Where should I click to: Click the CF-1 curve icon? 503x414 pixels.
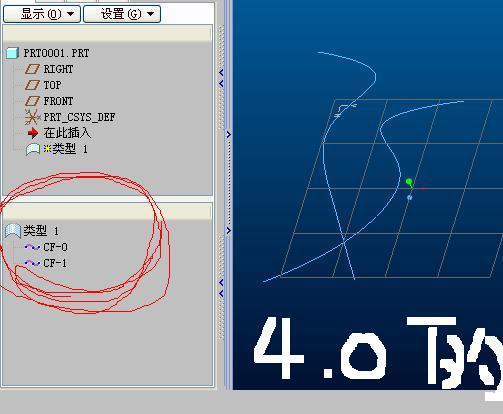coord(32,263)
